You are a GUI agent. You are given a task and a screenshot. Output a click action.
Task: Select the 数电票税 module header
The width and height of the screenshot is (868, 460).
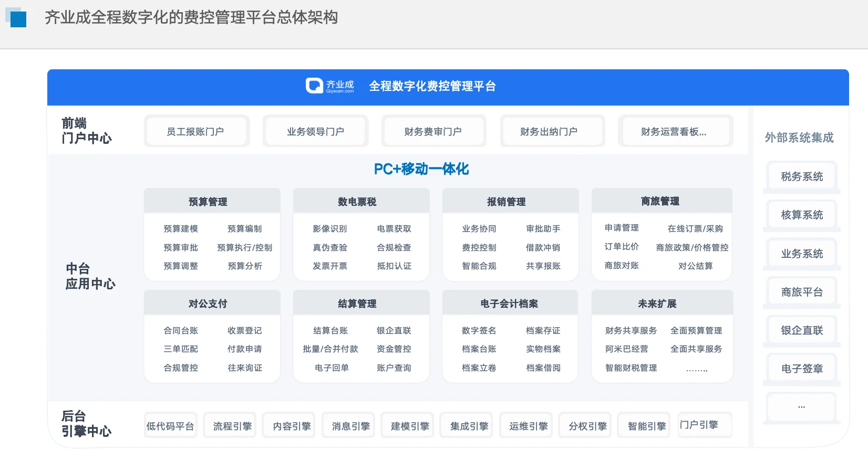point(361,202)
